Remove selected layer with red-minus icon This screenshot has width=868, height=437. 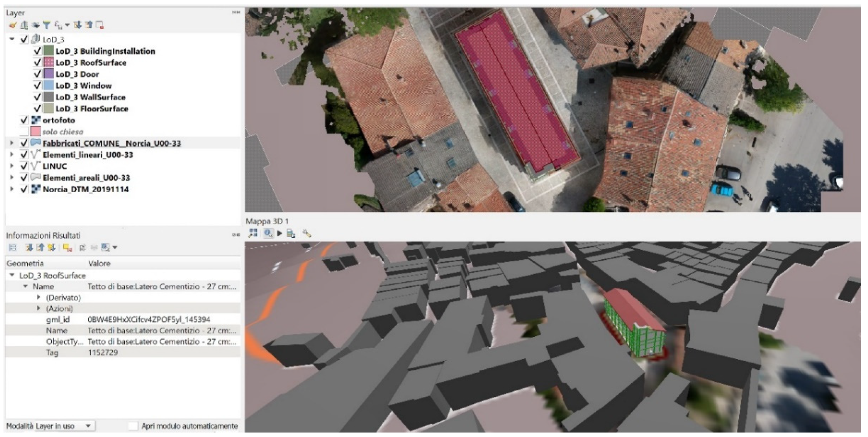click(x=100, y=25)
